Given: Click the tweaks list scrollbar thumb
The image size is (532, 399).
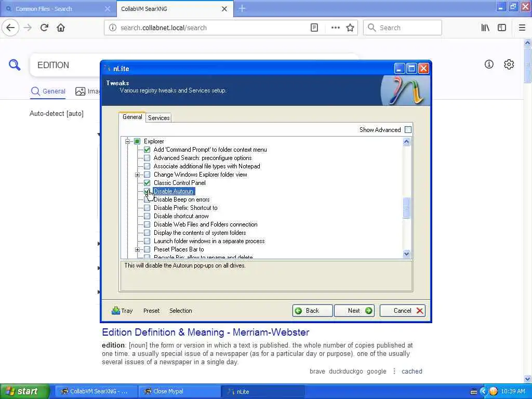Looking at the screenshot, I should coord(406,208).
